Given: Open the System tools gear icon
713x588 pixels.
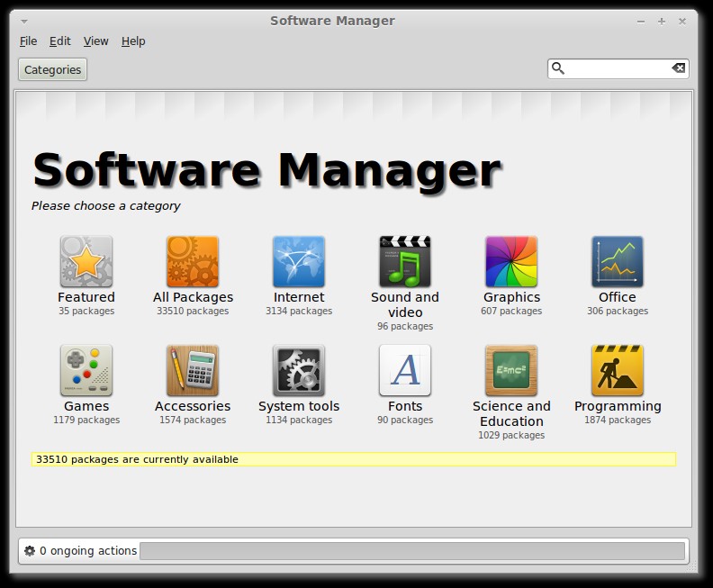Looking at the screenshot, I should (299, 370).
